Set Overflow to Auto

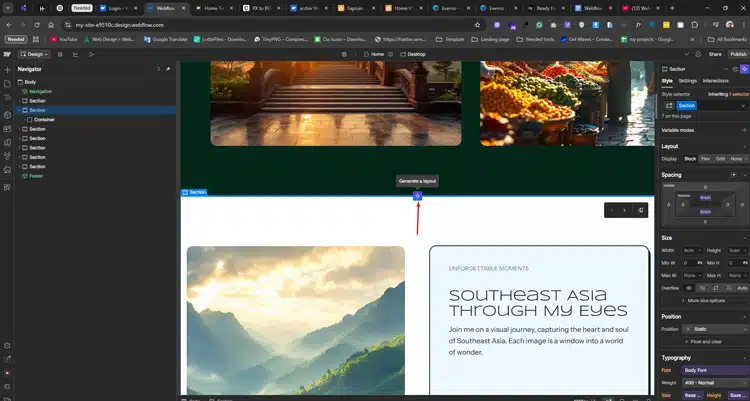click(x=742, y=288)
